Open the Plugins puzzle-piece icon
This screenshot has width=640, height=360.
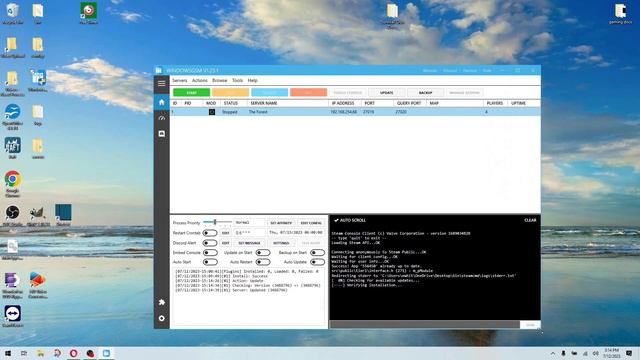(x=162, y=302)
